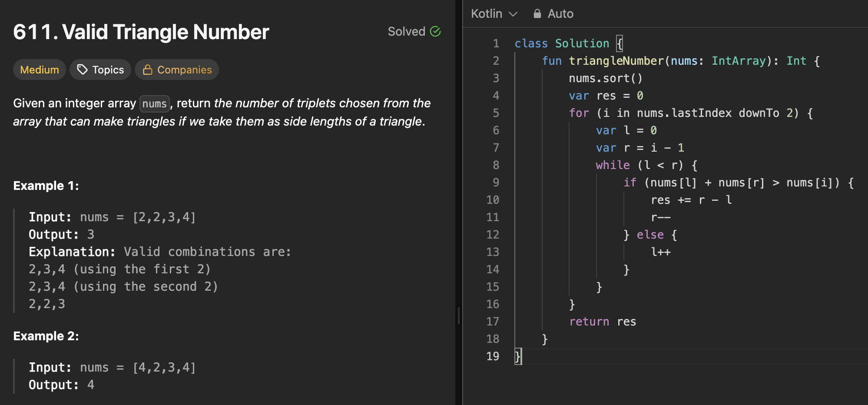This screenshot has width=868, height=405.
Task: Click the Auto lock icon
Action: pyautogui.click(x=537, y=14)
